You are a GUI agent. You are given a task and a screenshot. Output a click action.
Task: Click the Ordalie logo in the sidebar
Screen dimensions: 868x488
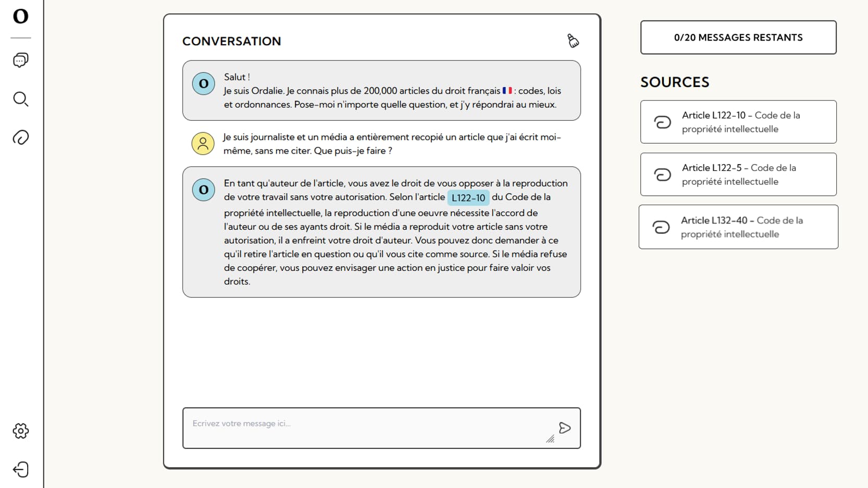(x=21, y=16)
